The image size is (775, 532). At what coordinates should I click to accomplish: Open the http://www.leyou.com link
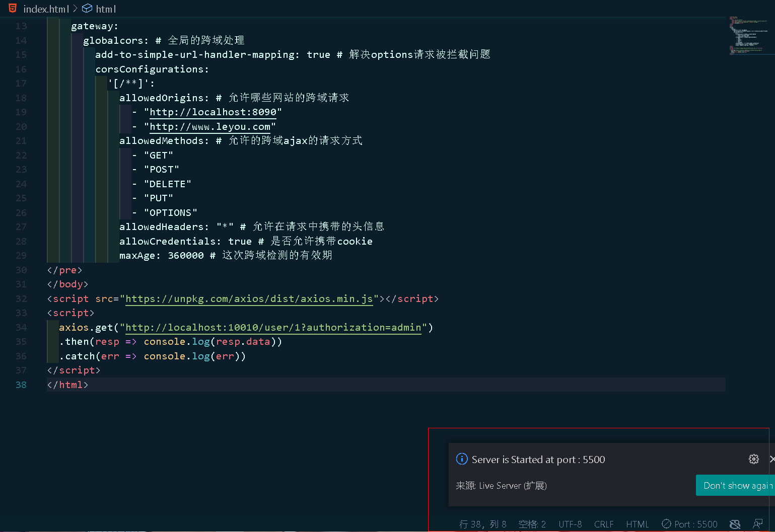[x=210, y=126]
